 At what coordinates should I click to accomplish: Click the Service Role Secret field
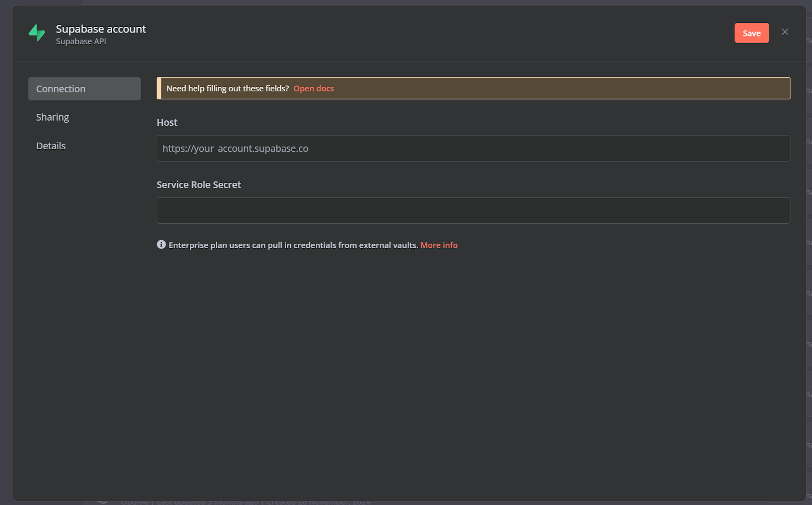(473, 211)
